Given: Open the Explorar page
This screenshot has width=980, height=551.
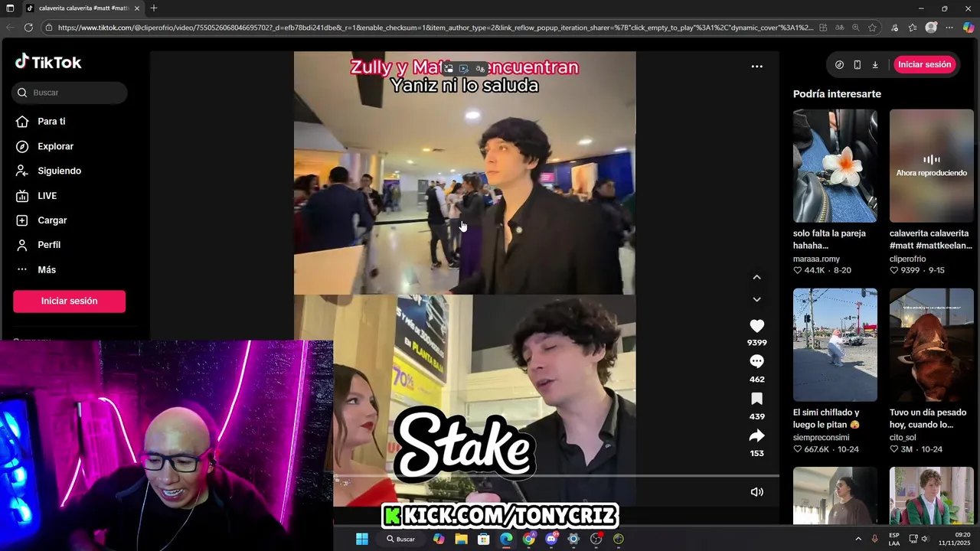Looking at the screenshot, I should 55,146.
